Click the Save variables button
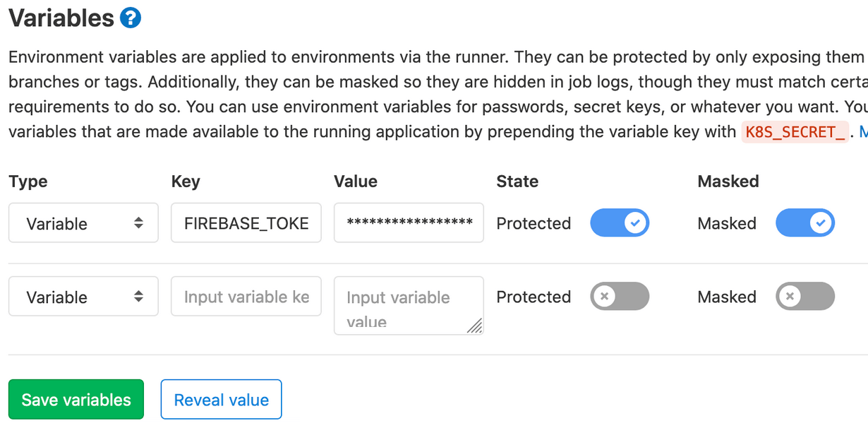868x428 pixels. pos(76,399)
